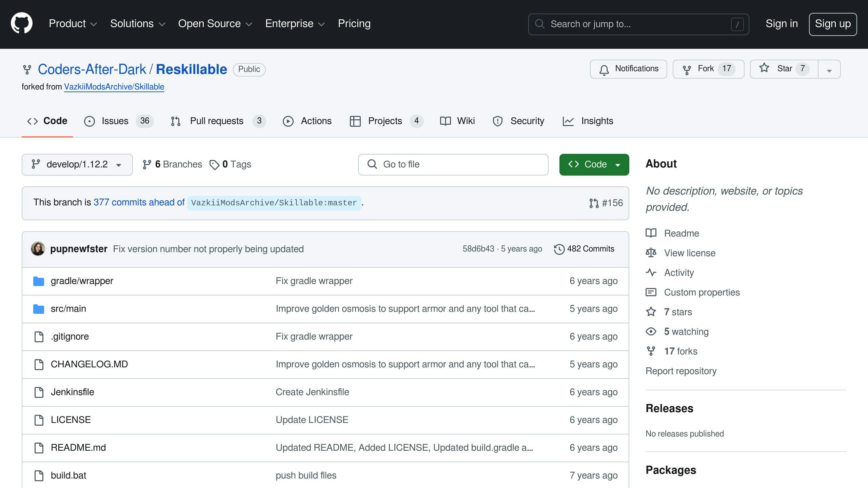Click the pulse icon beside Activity
This screenshot has height=488, width=868.
651,272
